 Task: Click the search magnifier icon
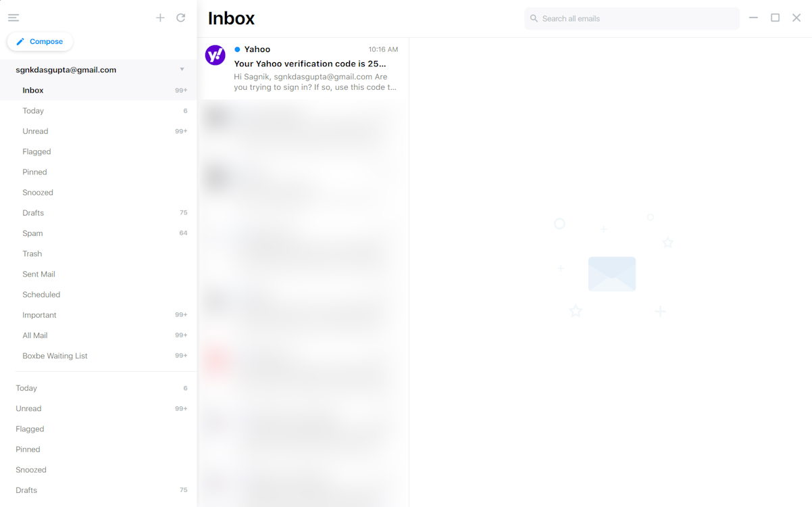click(x=534, y=18)
